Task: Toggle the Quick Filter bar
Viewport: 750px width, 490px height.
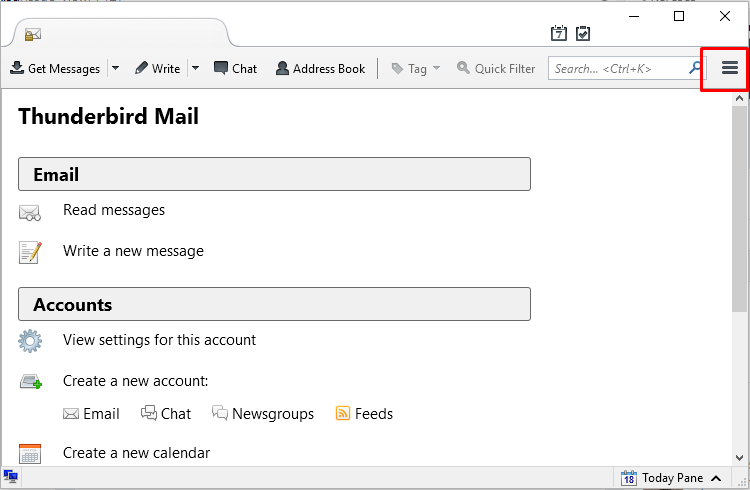Action: pyautogui.click(x=496, y=68)
